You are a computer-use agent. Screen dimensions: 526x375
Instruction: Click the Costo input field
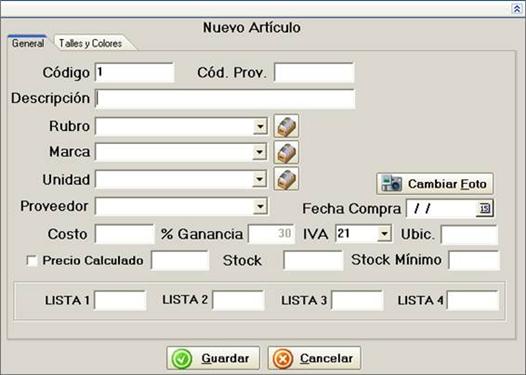(x=124, y=234)
